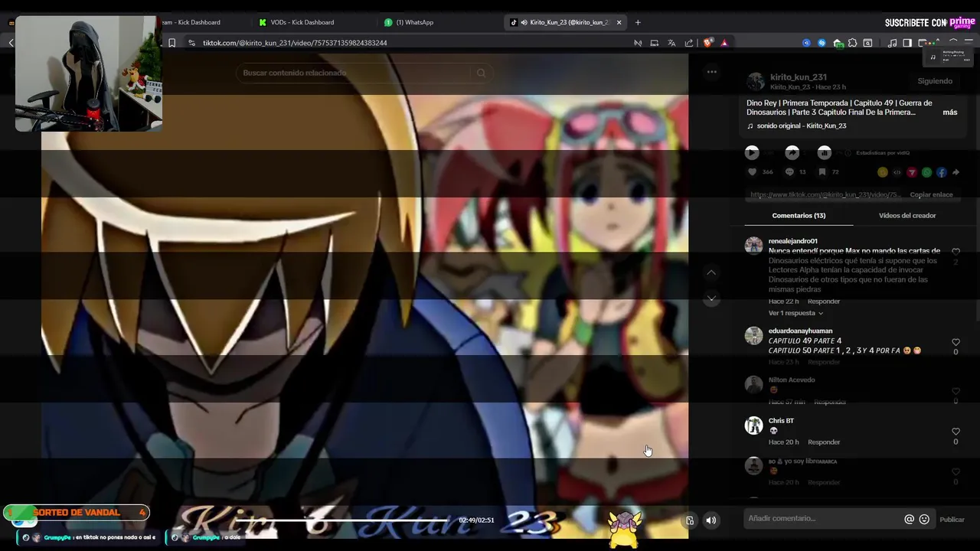The height and width of the screenshot is (551, 980).
Task: Open a new browser tab
Action: [x=638, y=22]
